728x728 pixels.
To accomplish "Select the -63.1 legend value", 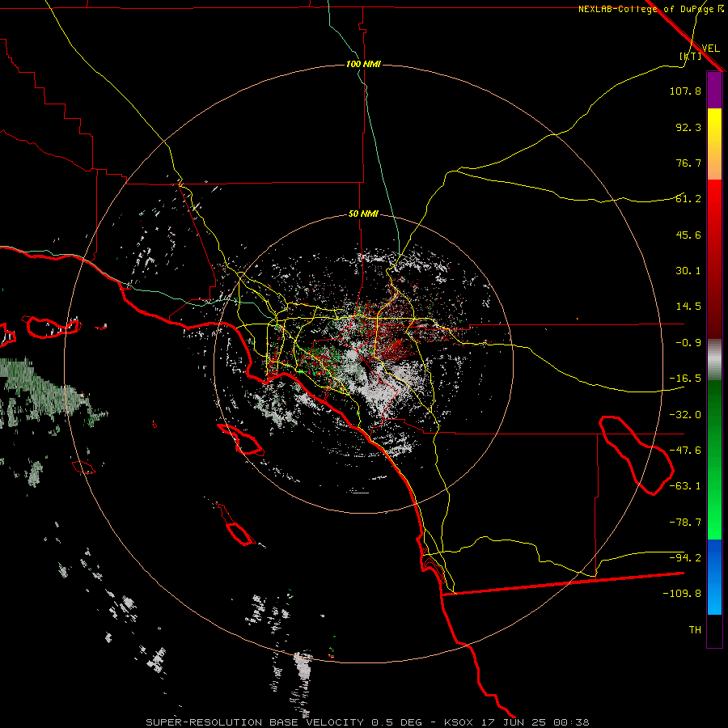I will (x=685, y=486).
